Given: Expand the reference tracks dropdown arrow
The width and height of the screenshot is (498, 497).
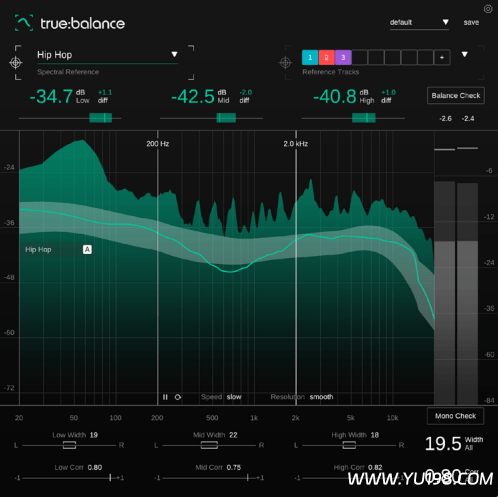Looking at the screenshot, I should pyautogui.click(x=465, y=54).
